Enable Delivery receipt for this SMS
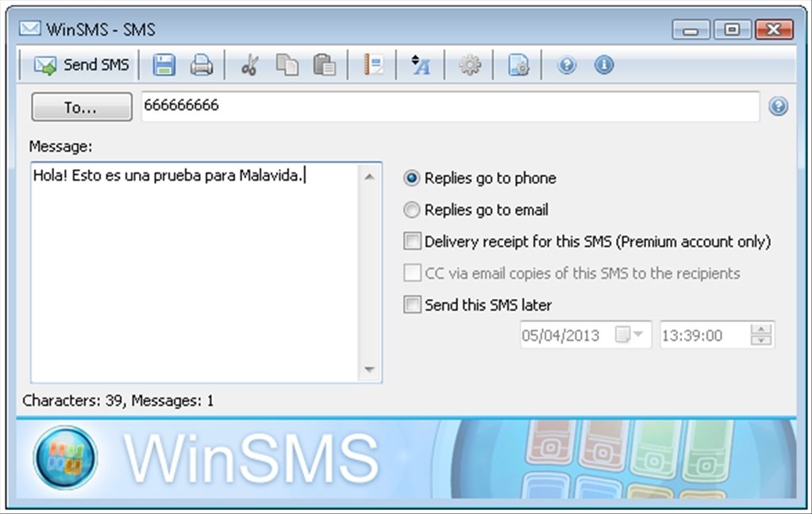 coord(587,241)
